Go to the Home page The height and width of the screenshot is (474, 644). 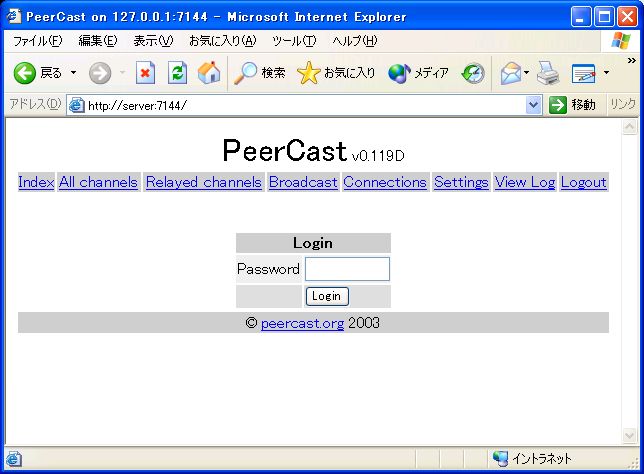(x=209, y=73)
